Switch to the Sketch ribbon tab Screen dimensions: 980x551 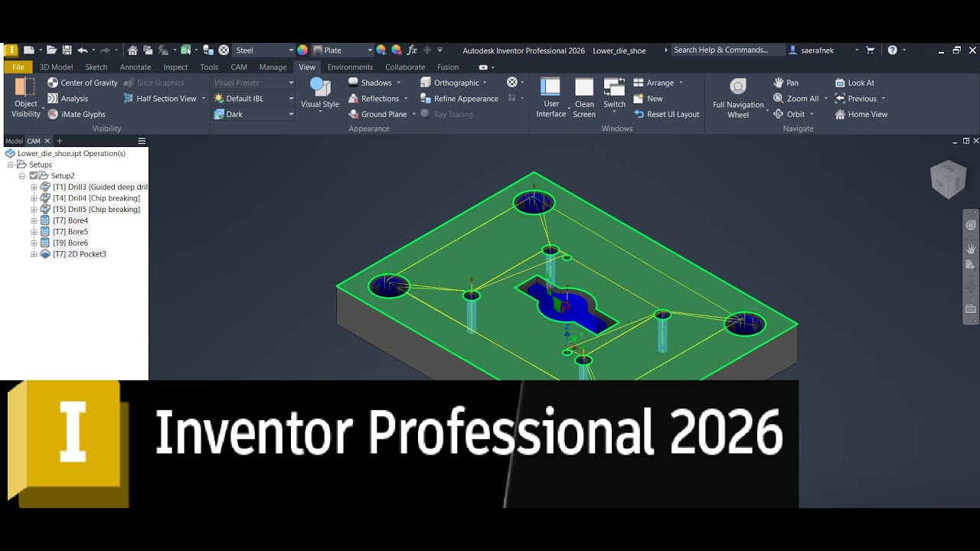coord(96,67)
